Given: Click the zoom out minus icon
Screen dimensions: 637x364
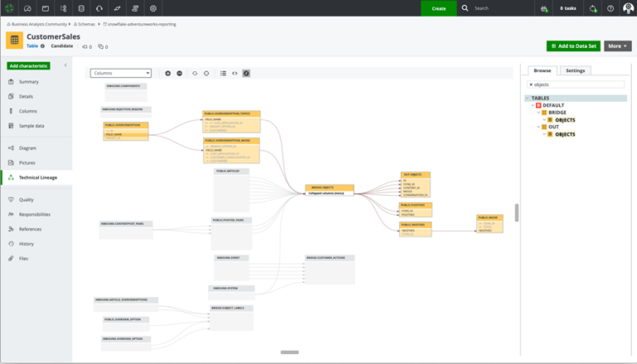Looking at the screenshot, I should tap(179, 73).
